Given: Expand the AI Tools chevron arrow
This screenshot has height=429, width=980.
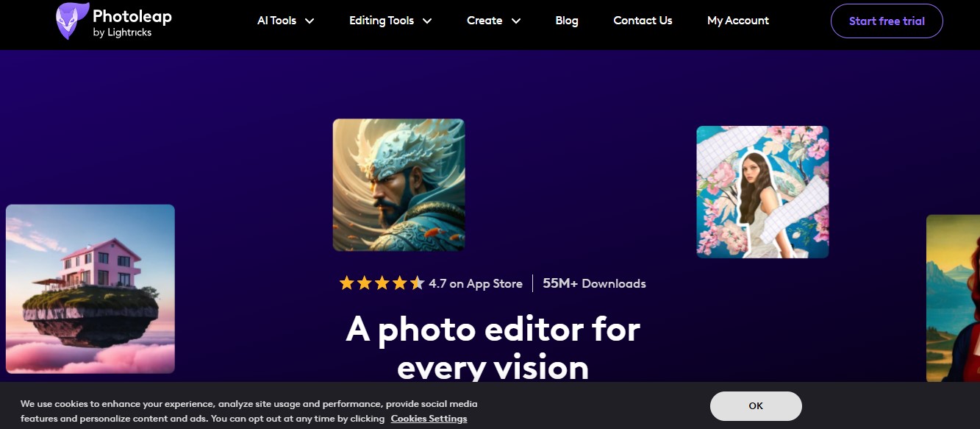Looking at the screenshot, I should (x=310, y=21).
